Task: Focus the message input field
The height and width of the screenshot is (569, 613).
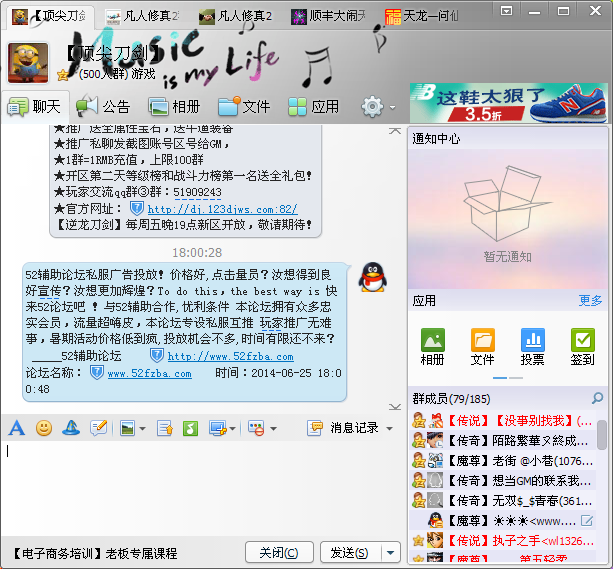Action: 203,487
